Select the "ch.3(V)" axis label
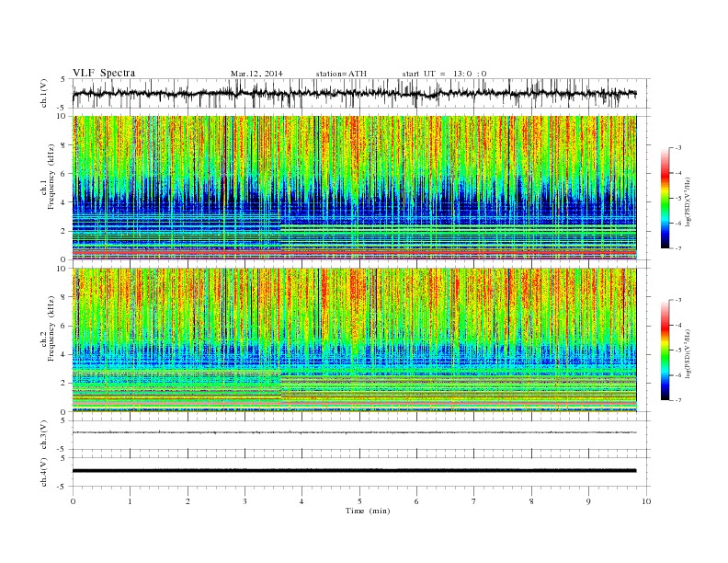The image size is (728, 563). coord(44,435)
